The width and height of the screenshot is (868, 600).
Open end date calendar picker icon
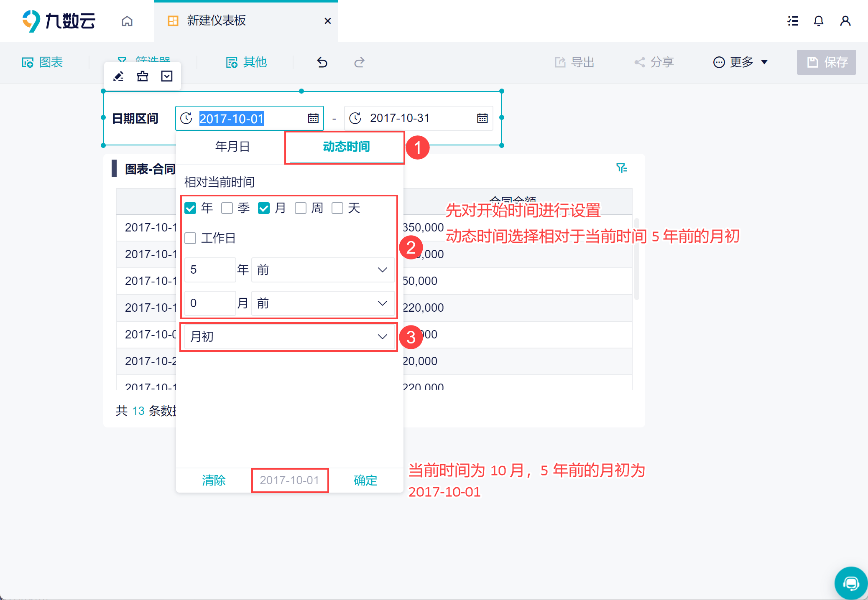pyautogui.click(x=482, y=118)
